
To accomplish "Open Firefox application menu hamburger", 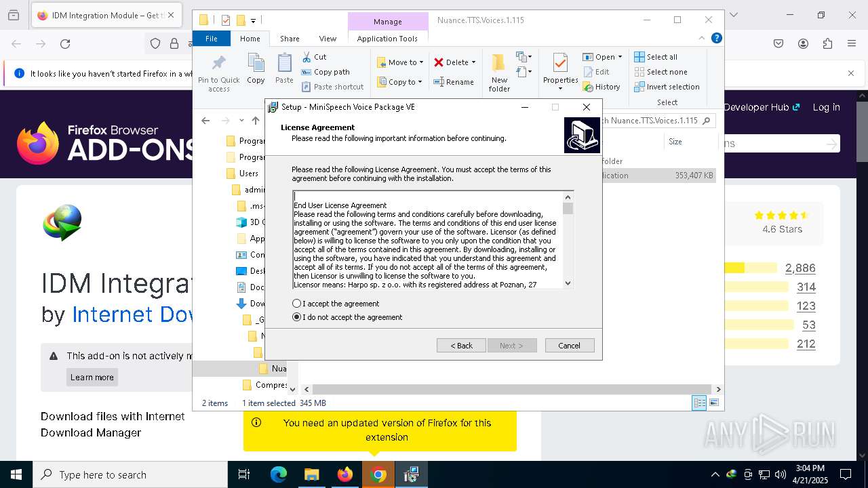I will tap(851, 44).
